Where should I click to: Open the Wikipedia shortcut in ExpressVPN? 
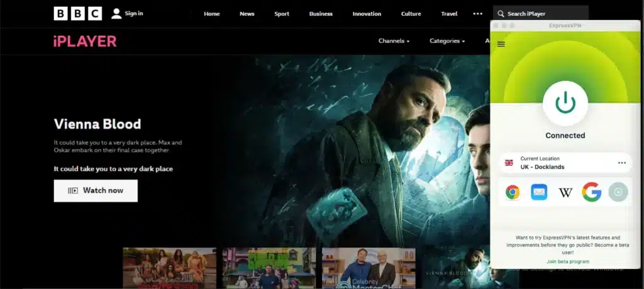click(x=565, y=192)
